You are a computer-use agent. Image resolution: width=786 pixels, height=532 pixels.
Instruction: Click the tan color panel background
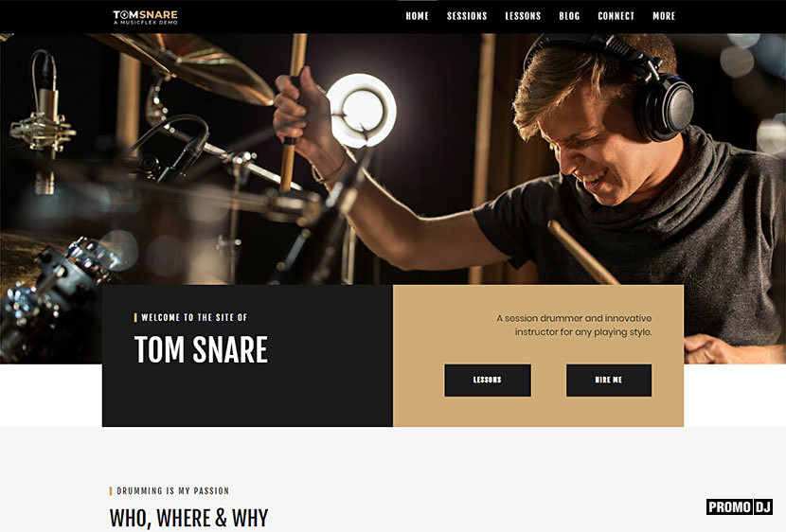tap(539, 411)
